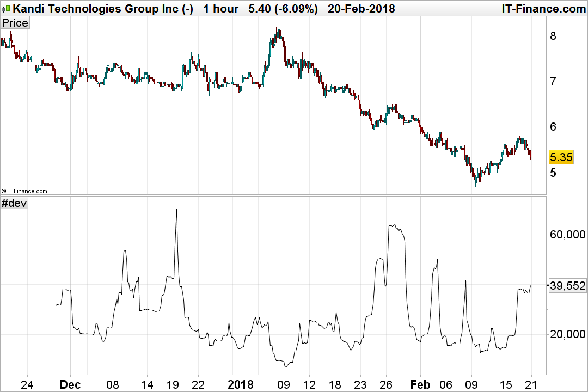
Task: Click the '19' date axis label
Action: coord(173,384)
